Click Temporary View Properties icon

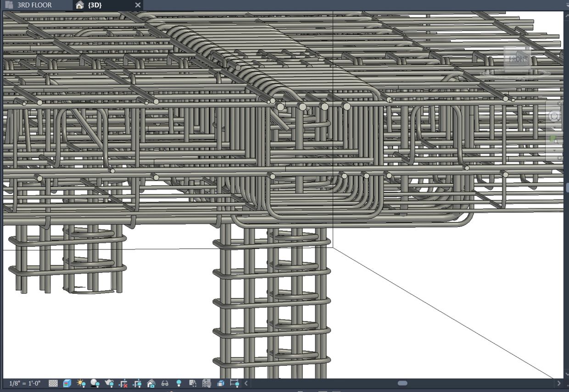[193, 383]
